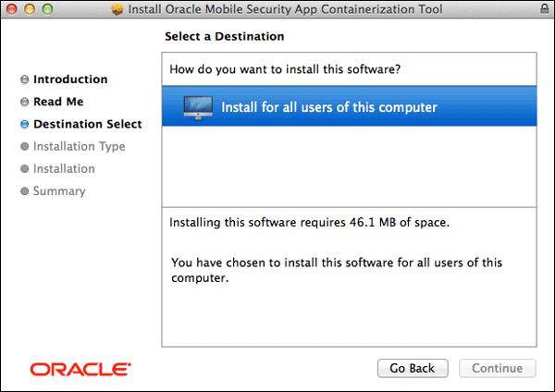Click the gray bullet beside Installation Type
The height and width of the screenshot is (392, 555).
24,146
